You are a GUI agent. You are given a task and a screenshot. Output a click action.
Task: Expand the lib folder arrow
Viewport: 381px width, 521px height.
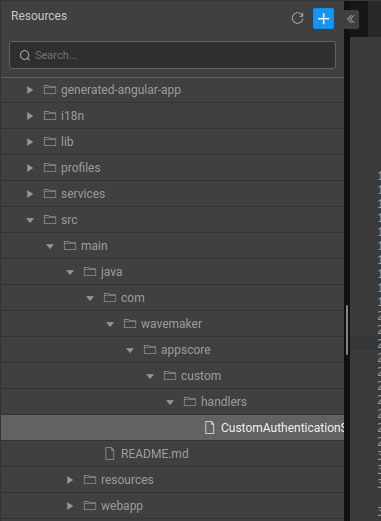click(x=30, y=142)
